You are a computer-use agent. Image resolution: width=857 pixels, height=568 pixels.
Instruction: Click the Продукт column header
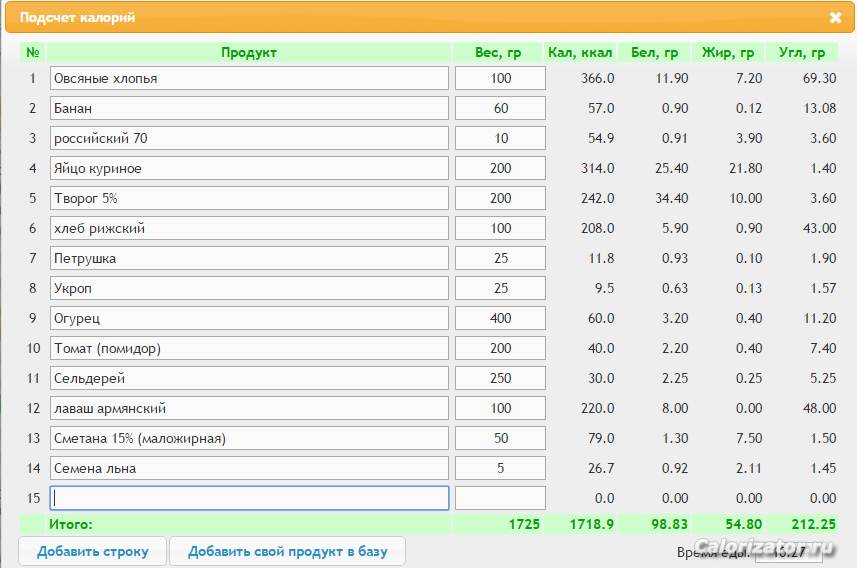[x=249, y=52]
